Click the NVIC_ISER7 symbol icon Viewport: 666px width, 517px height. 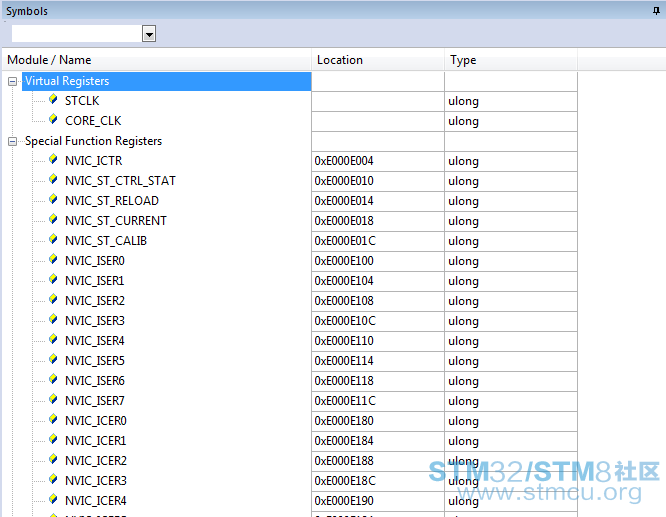[53, 399]
